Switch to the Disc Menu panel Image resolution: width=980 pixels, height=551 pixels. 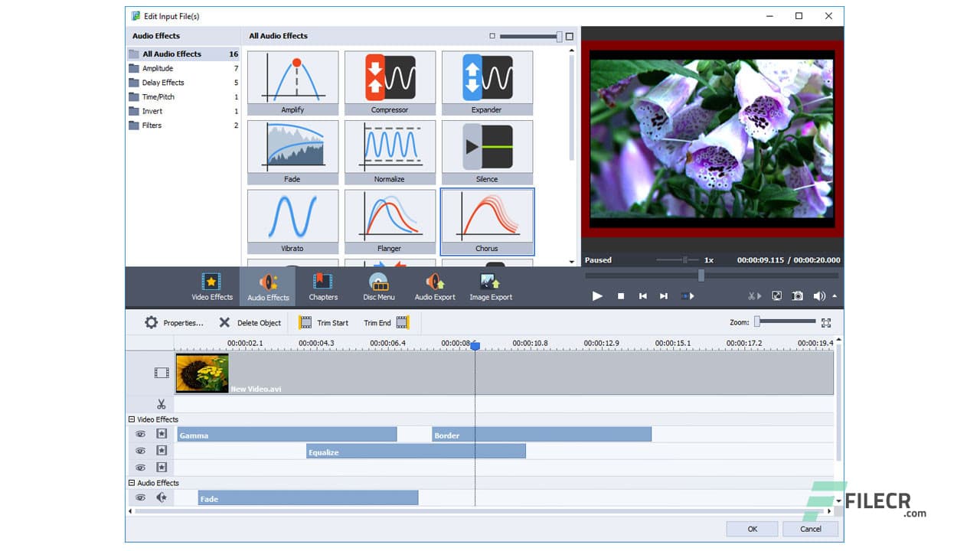(378, 285)
